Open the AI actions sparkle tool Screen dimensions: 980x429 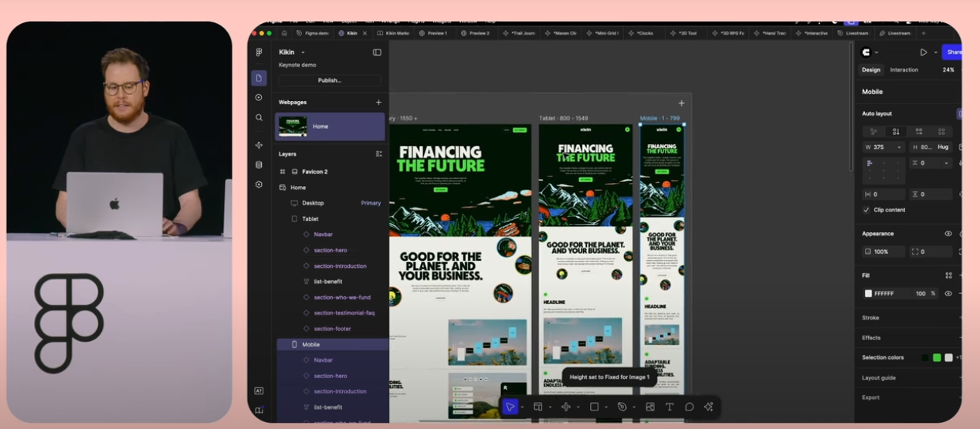[708, 407]
